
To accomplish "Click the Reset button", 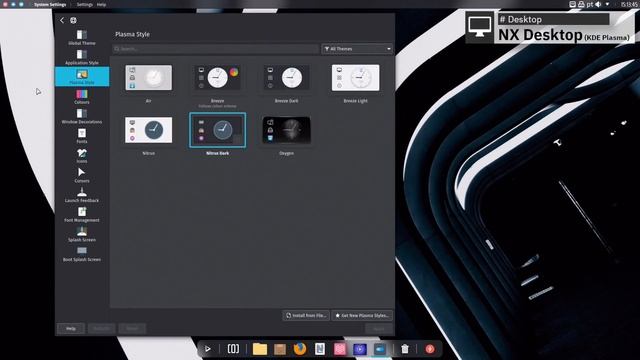I will pos(132,329).
